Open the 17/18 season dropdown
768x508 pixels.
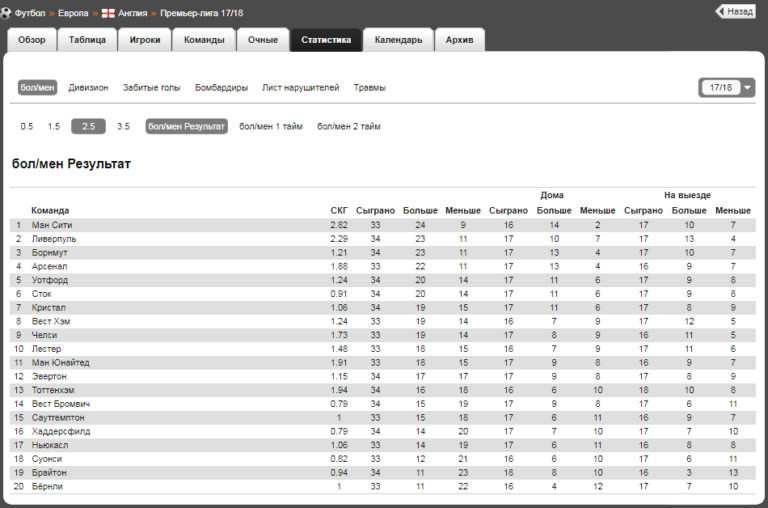pos(727,88)
